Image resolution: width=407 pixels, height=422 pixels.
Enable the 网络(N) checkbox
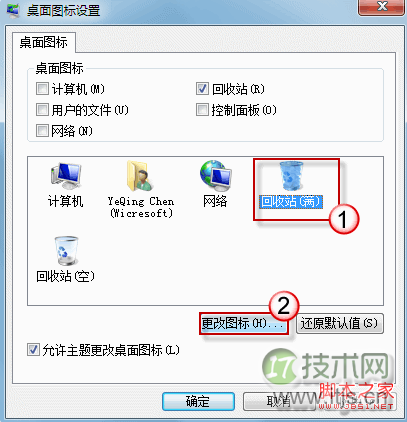(42, 130)
